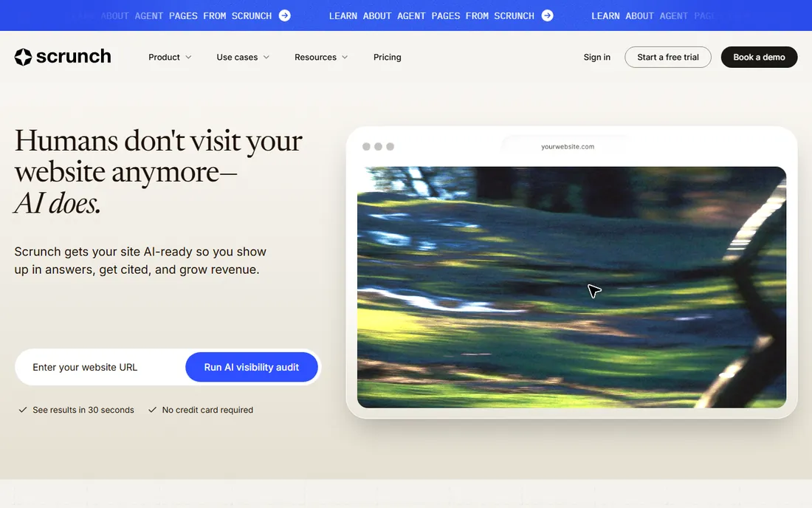This screenshot has height=508, width=812.
Task: Click the checkmark icon beside See results in 30 seconds
Action: [23, 410]
